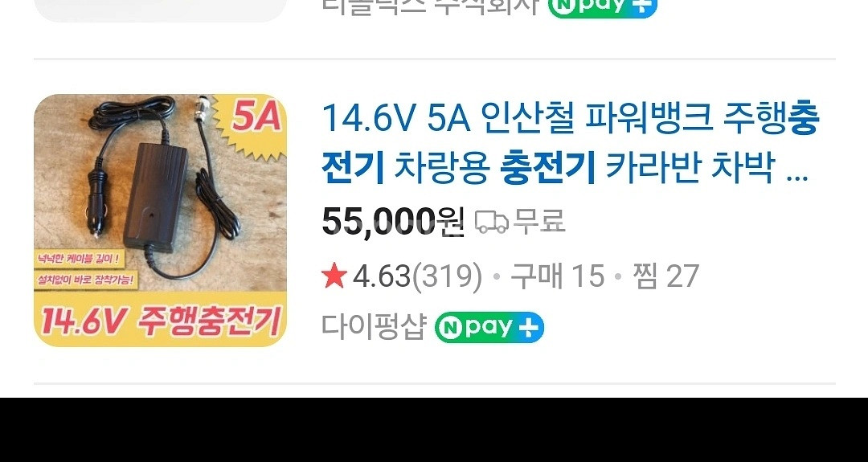Viewport: 868px width, 462px height.
Task: Tap the partially visible Npay badge at top
Action: 602,7
